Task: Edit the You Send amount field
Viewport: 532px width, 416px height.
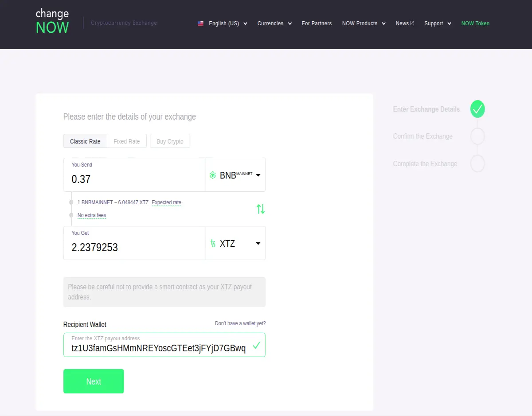Action: pyautogui.click(x=134, y=175)
